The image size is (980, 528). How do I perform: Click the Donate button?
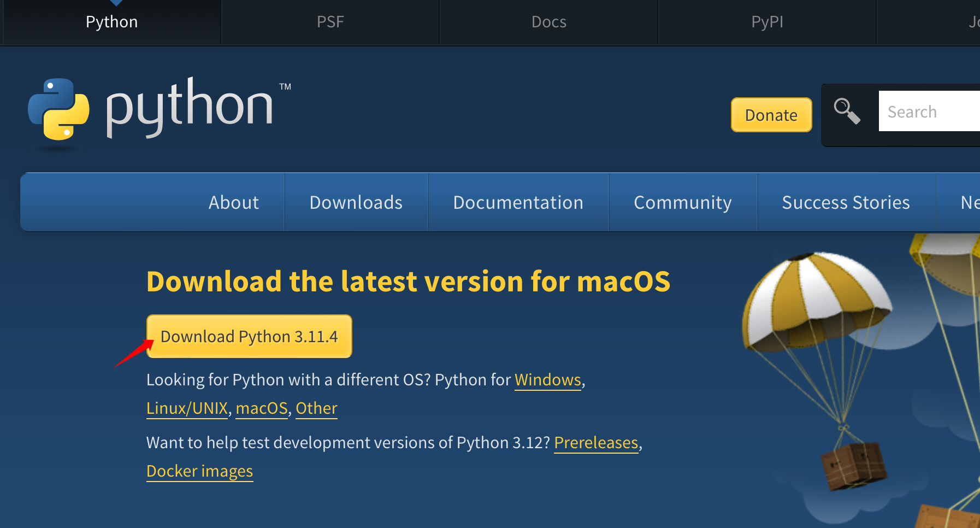point(771,115)
